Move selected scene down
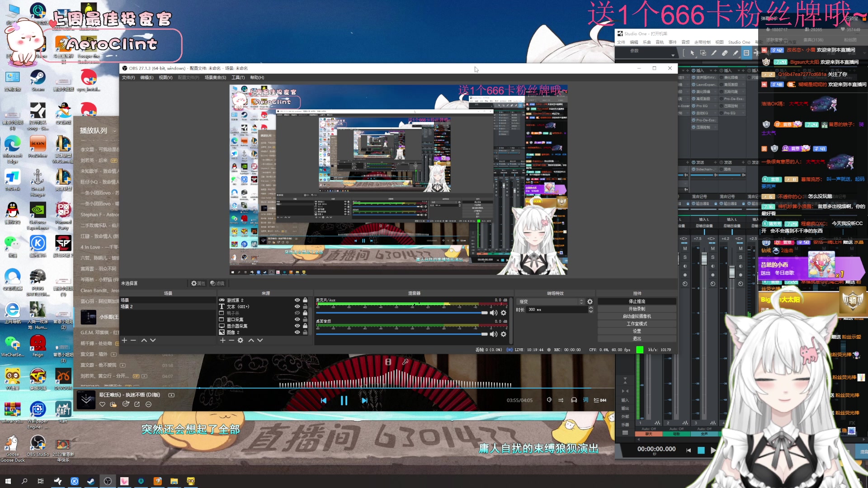This screenshot has height=488, width=868. pyautogui.click(x=153, y=340)
